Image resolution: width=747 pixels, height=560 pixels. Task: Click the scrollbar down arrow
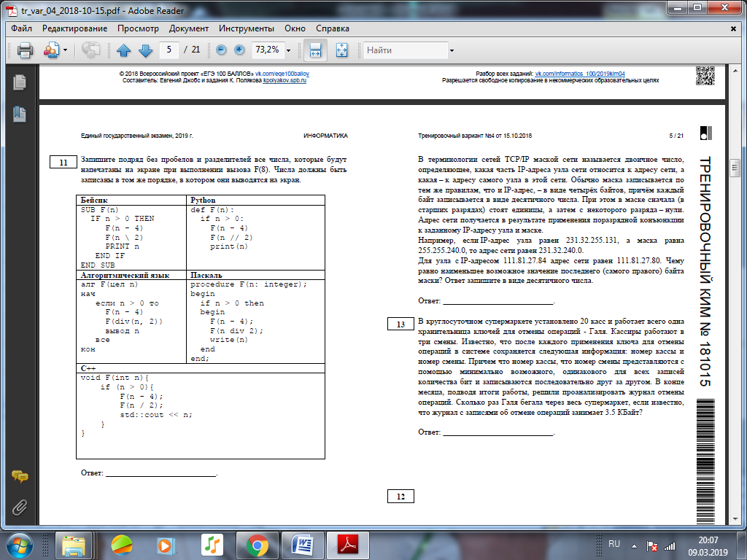(735, 519)
